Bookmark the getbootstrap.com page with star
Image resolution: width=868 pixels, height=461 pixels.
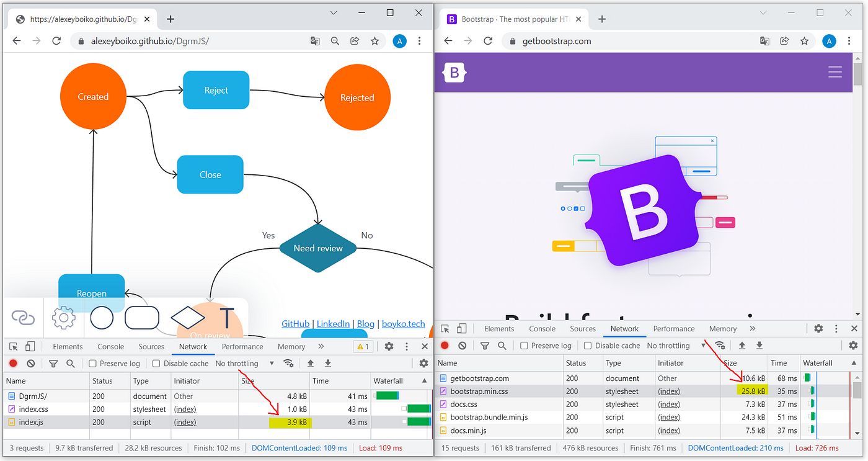point(804,41)
